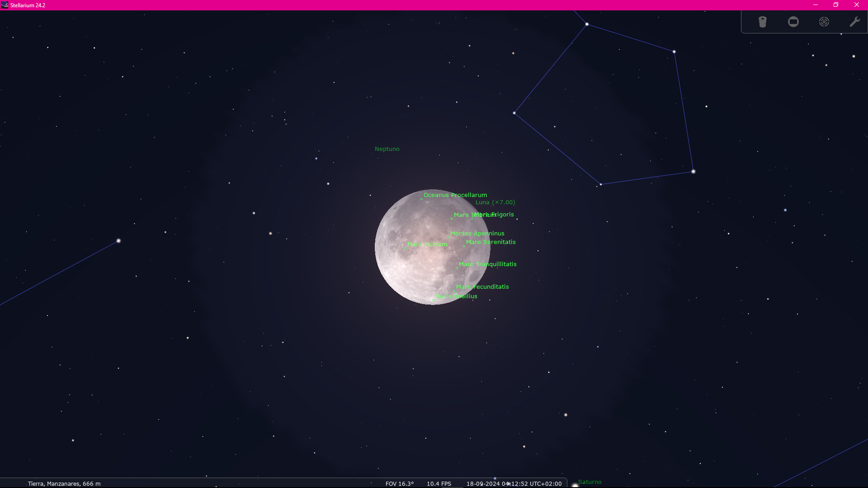Click the FOV 16.3° status readout
Screen dimensions: 868x488
pyautogui.click(x=399, y=483)
